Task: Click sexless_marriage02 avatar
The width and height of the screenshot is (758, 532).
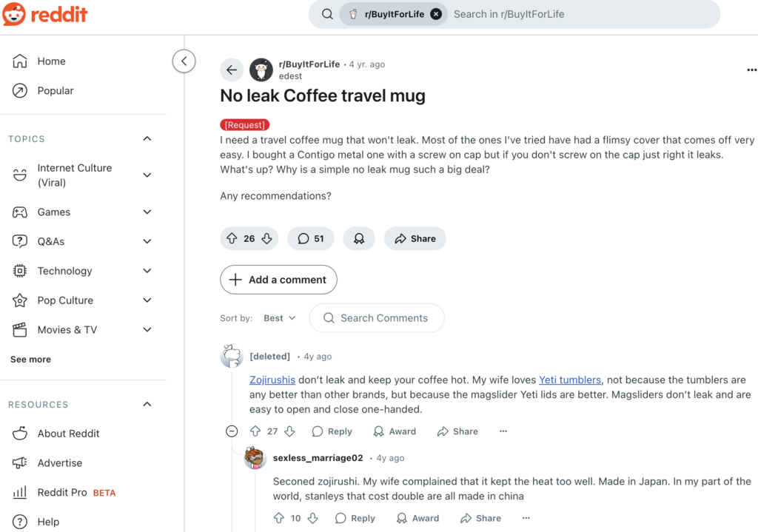Action: [x=255, y=458]
